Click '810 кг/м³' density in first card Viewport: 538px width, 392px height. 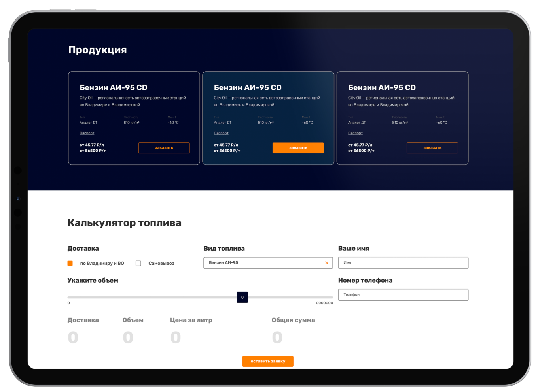pyautogui.click(x=131, y=122)
